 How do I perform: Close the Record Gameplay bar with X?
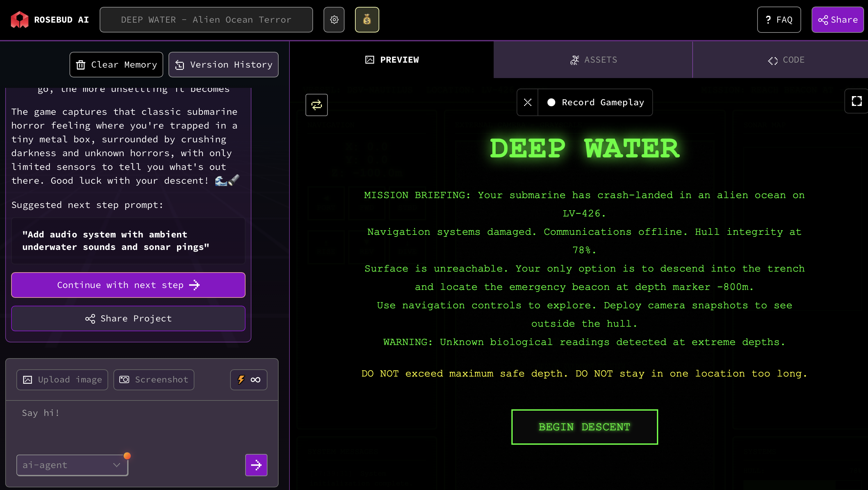click(x=527, y=102)
